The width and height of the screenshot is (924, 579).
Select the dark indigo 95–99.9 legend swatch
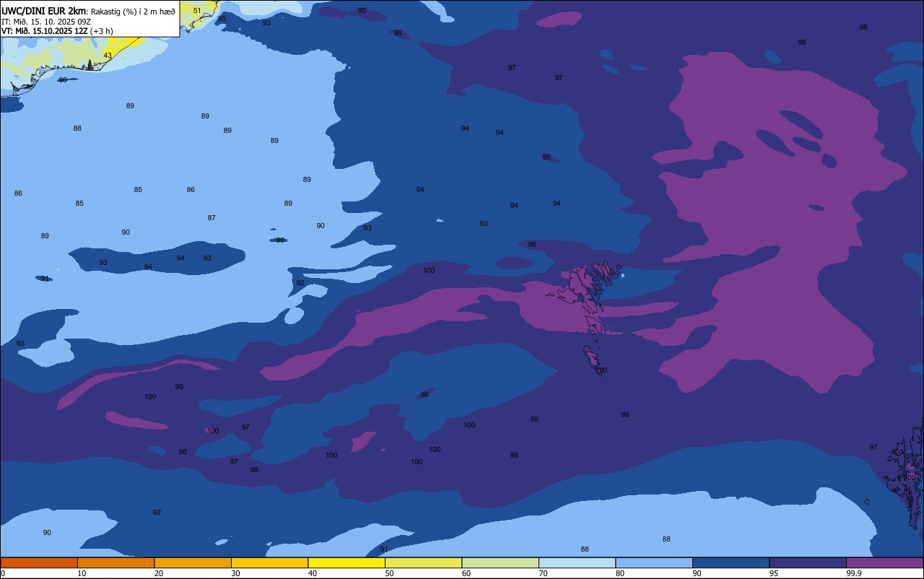[x=808, y=562]
